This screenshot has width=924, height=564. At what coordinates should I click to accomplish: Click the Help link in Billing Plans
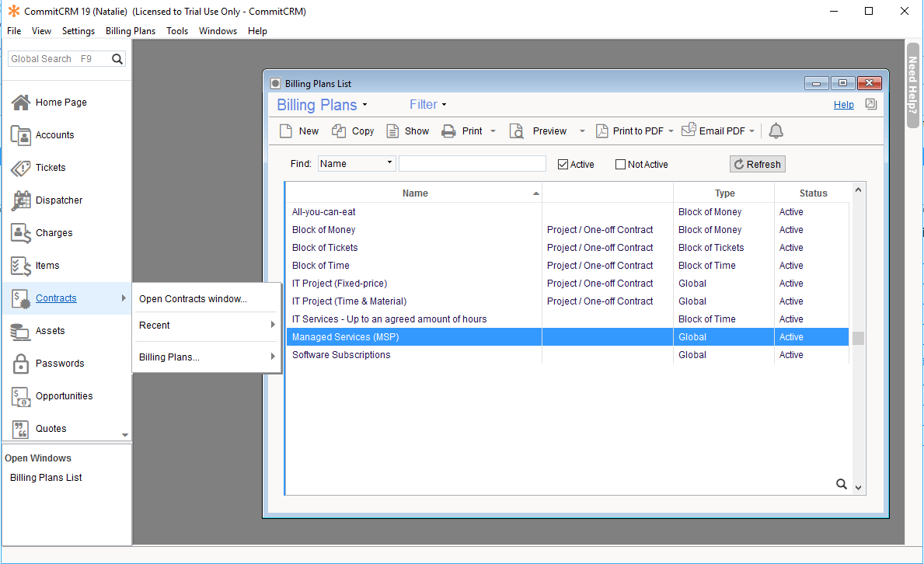click(x=843, y=105)
